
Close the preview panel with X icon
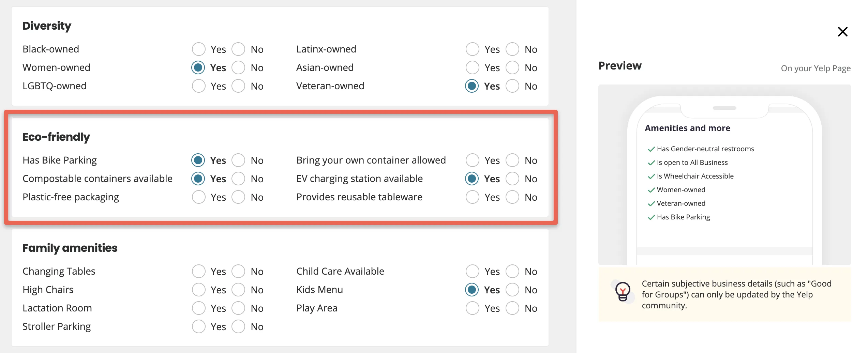coord(842,32)
